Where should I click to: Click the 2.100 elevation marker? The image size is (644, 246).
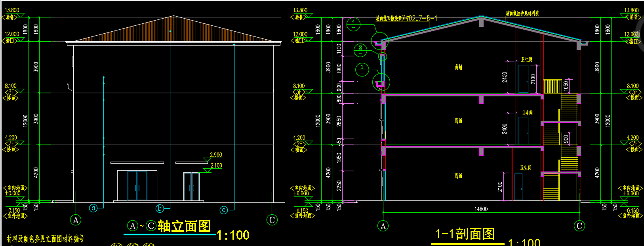[x=216, y=166]
